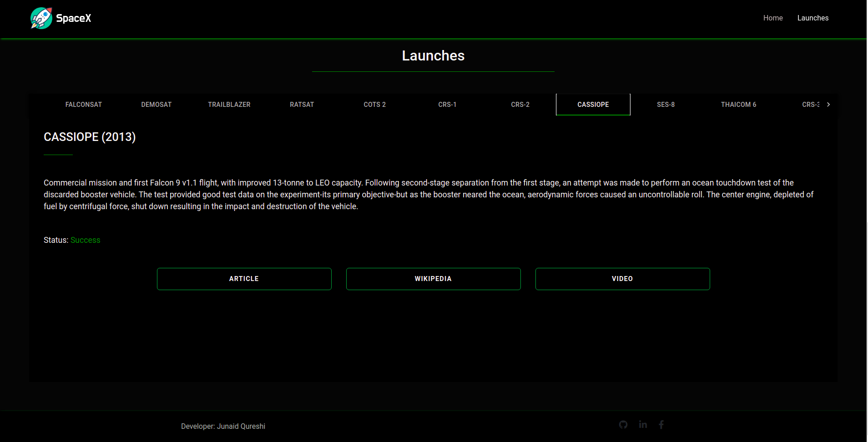This screenshot has width=868, height=442.
Task: Select the DEMOSAT tab
Action: click(x=156, y=105)
